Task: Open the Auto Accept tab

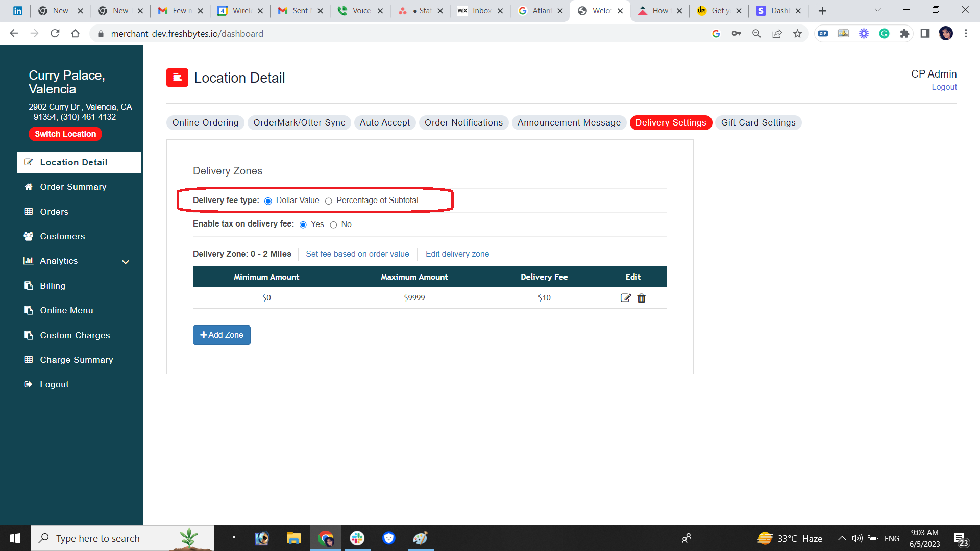Action: pyautogui.click(x=384, y=122)
